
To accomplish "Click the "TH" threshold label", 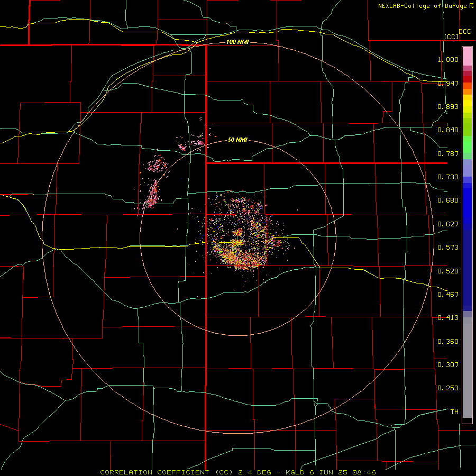I will pos(454,412).
